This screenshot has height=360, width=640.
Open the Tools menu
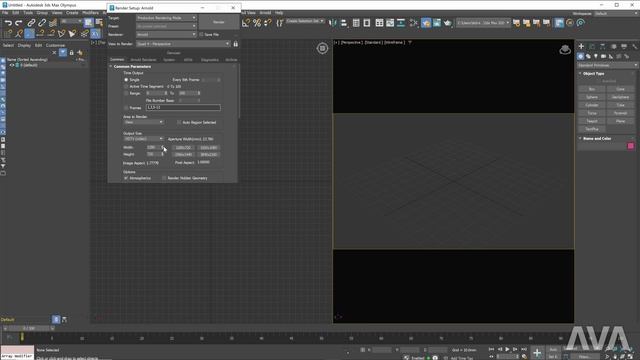click(x=28, y=13)
